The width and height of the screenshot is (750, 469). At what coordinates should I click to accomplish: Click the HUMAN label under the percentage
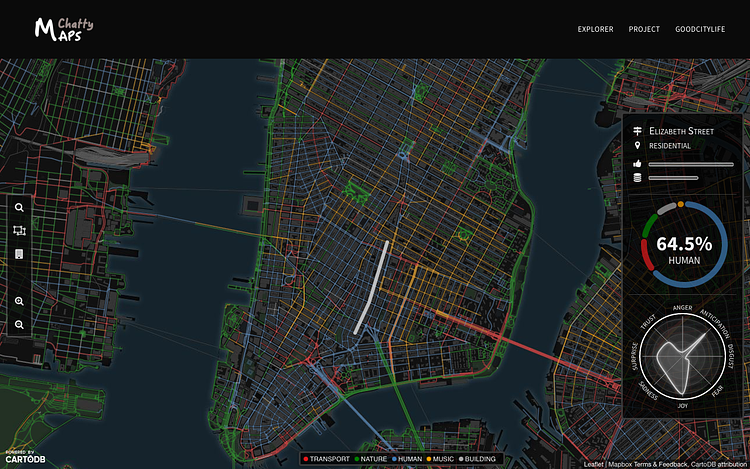[684, 261]
